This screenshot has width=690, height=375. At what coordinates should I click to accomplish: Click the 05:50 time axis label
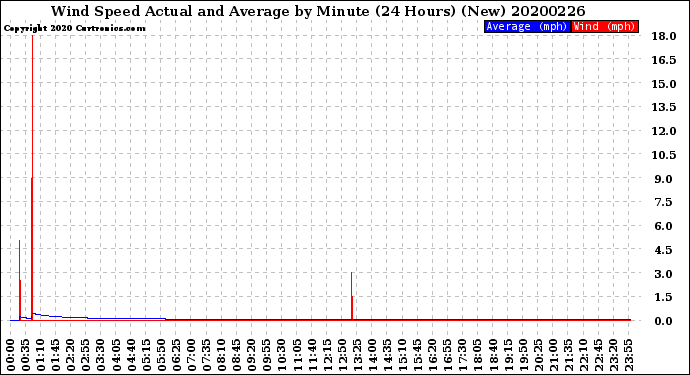pos(161,355)
